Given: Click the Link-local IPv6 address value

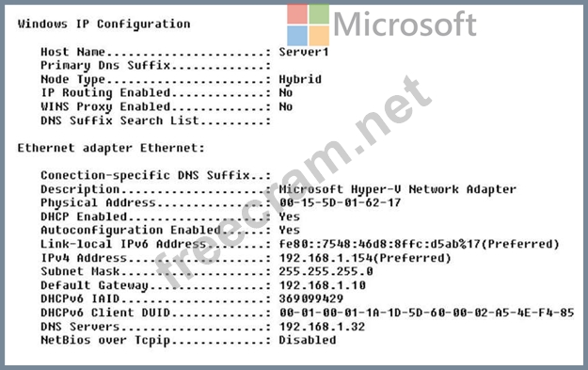Looking at the screenshot, I should click(420, 244).
